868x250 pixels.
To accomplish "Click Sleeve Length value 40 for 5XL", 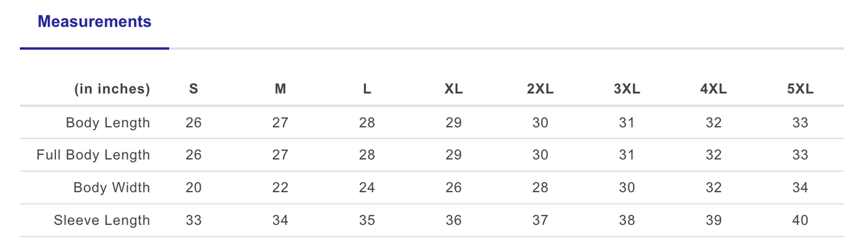I will (x=800, y=221).
